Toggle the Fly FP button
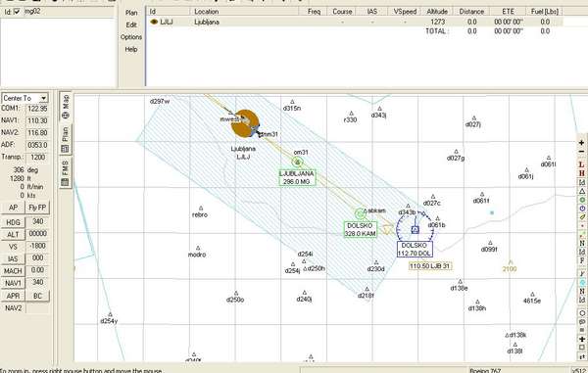 (x=37, y=208)
